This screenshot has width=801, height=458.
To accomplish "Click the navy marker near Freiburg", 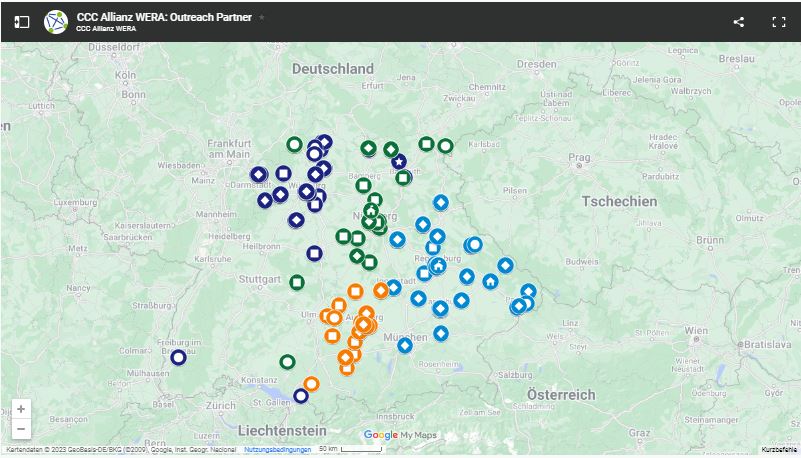I will click(x=178, y=357).
